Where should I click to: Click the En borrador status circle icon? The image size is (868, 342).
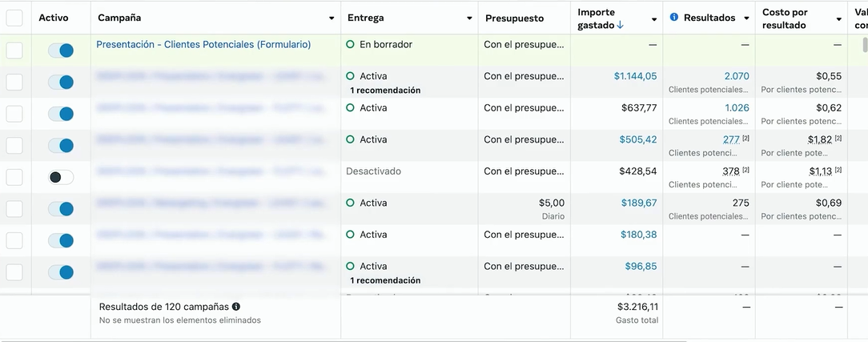click(x=350, y=45)
